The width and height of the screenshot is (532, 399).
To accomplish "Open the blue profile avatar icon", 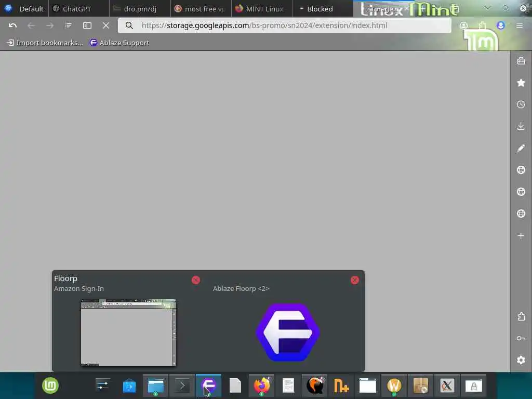I will [500, 25].
